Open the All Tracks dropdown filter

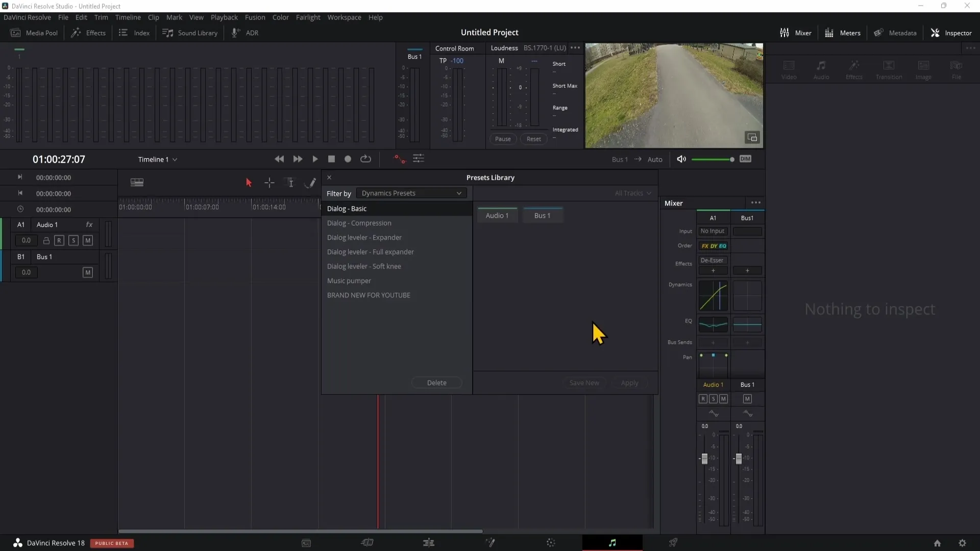[x=632, y=193]
